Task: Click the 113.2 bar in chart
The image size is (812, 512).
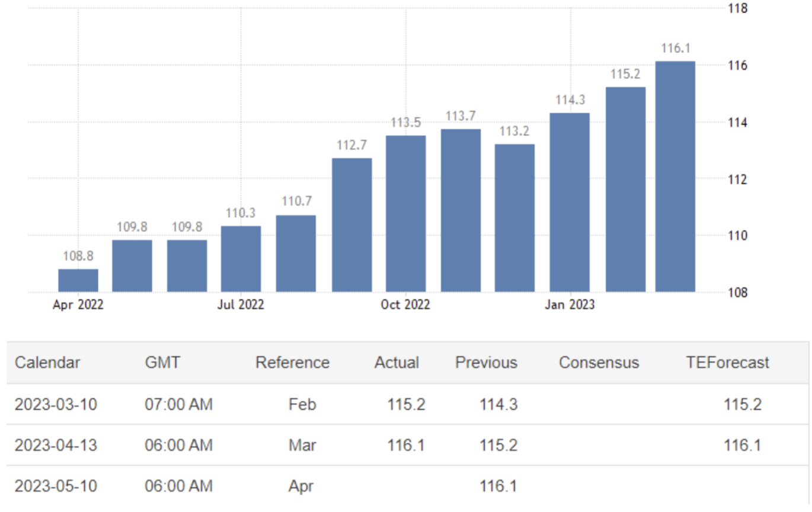Action: (514, 218)
